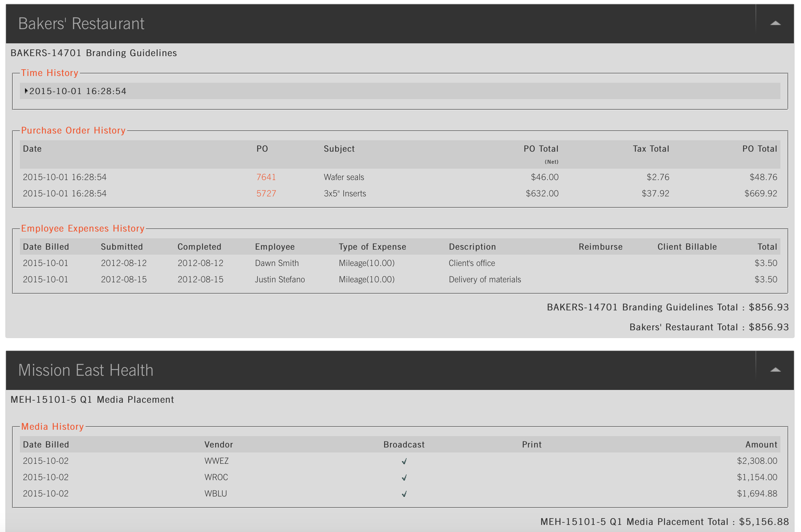Collapse the Bakers' Restaurant panel arrow

click(x=775, y=23)
